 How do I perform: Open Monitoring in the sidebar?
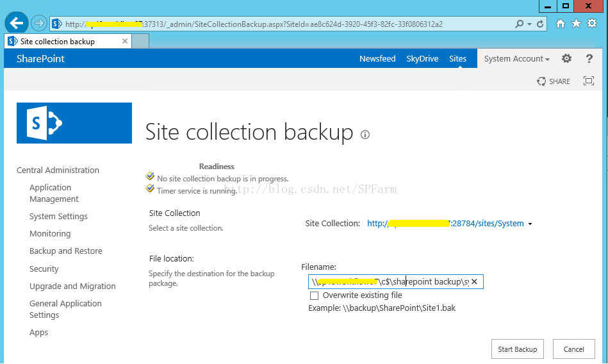[x=50, y=234]
